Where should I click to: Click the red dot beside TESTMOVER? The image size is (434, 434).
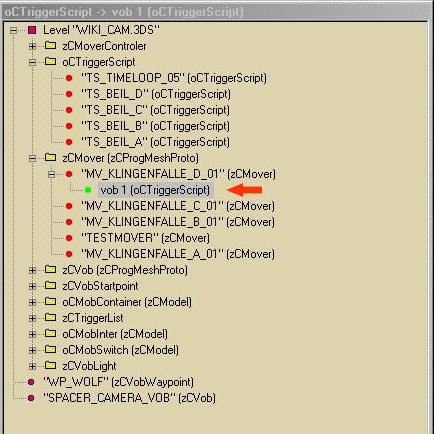[x=69, y=238]
